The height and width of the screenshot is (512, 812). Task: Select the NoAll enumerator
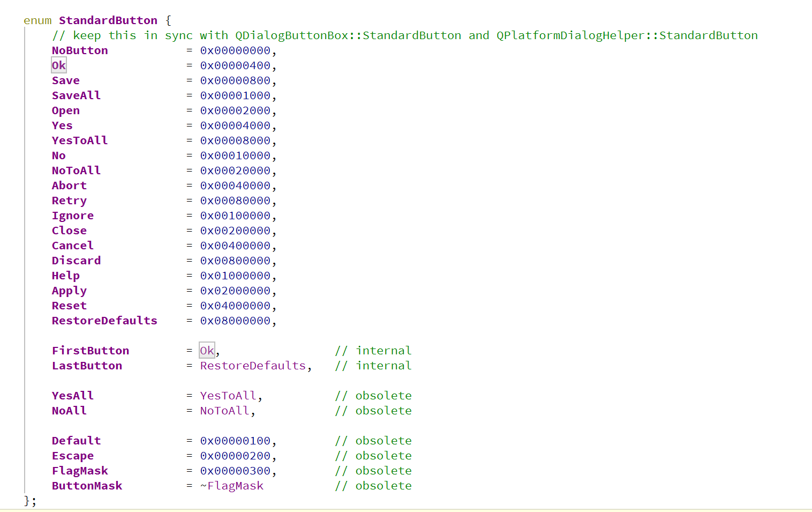[x=69, y=411]
